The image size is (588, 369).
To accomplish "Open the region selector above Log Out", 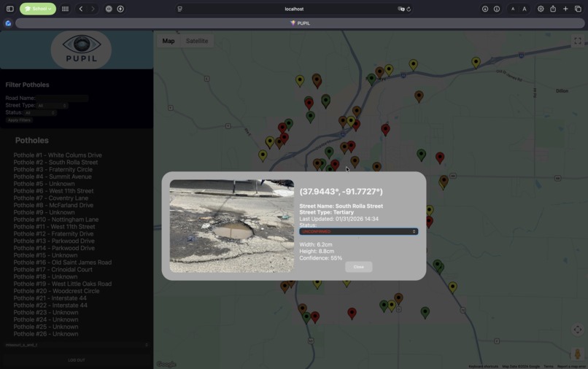I will click(x=77, y=345).
